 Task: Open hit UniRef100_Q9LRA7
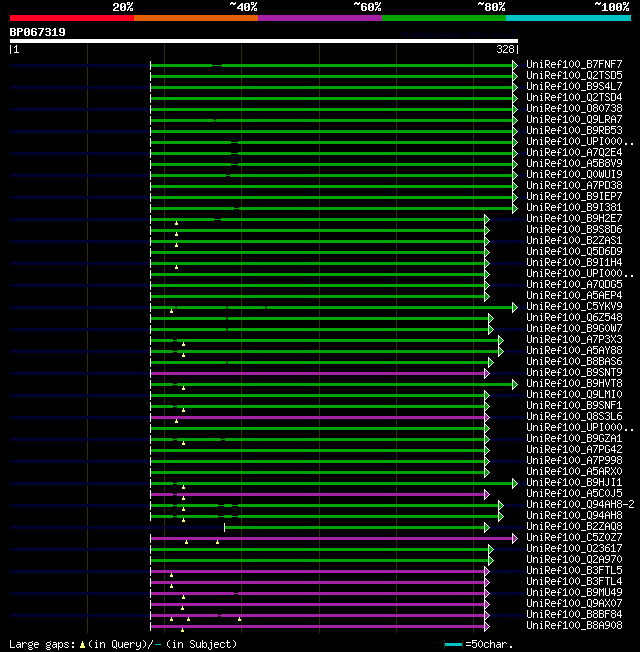click(x=574, y=120)
